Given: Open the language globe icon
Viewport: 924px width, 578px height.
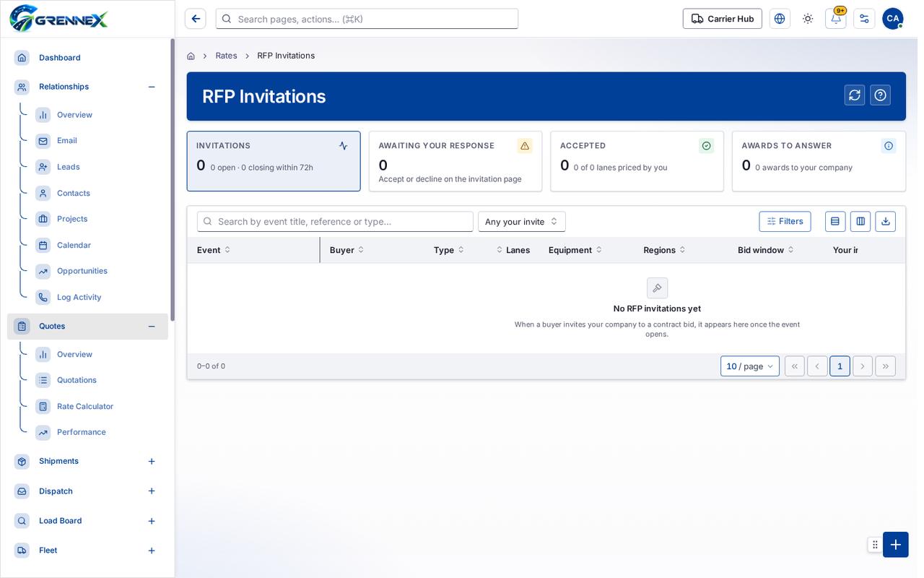Looking at the screenshot, I should pyautogui.click(x=780, y=19).
